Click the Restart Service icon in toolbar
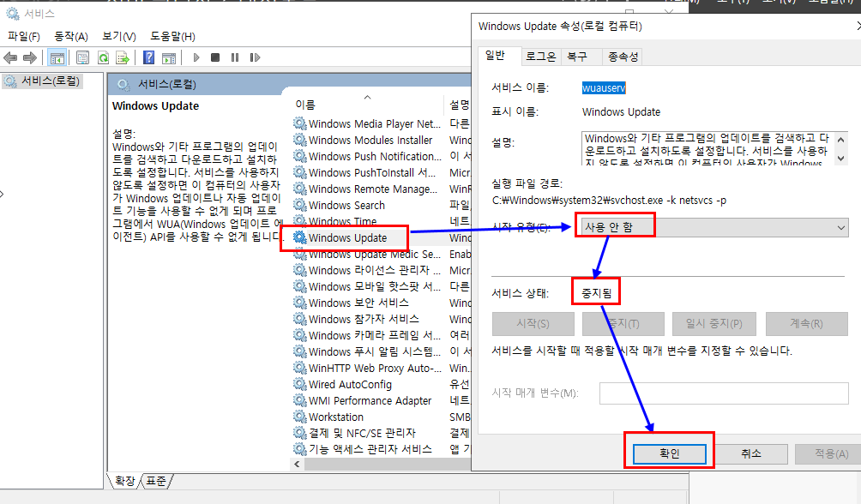Viewport: 861px width, 504px height. (x=255, y=57)
